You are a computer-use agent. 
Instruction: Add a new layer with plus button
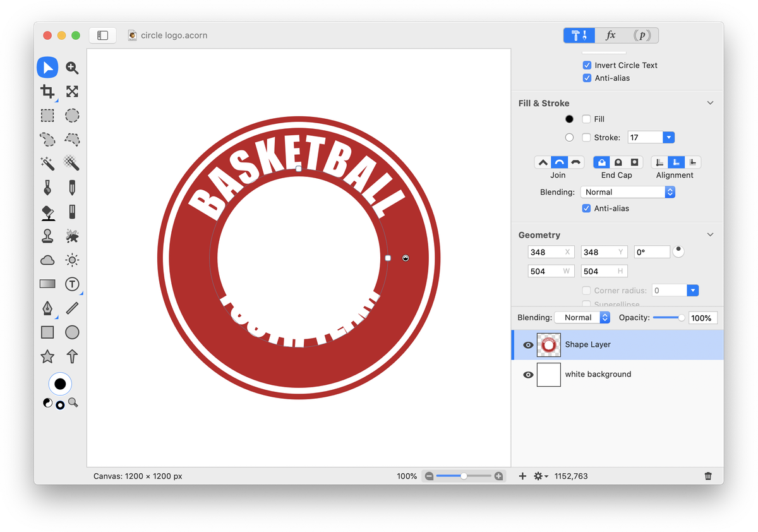pyautogui.click(x=522, y=476)
